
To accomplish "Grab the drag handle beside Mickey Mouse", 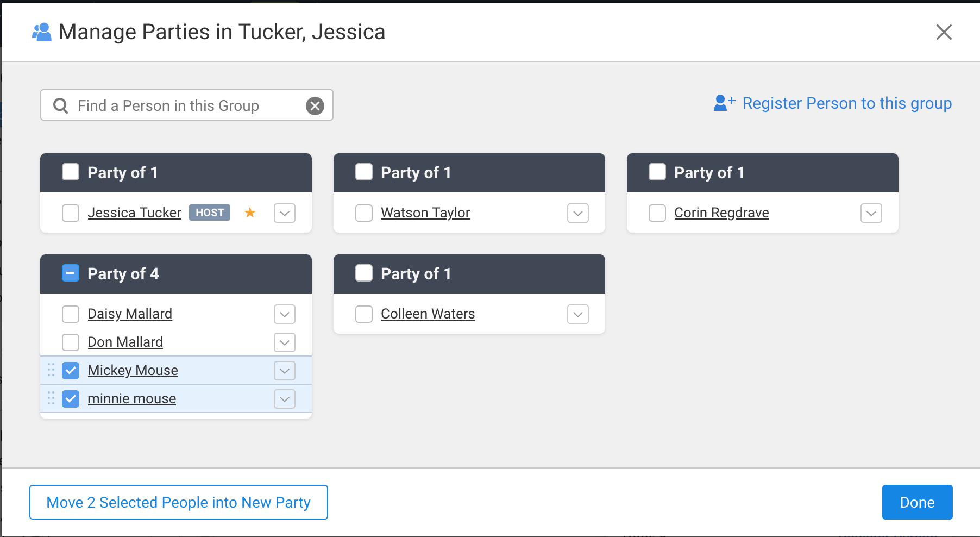I will click(51, 370).
